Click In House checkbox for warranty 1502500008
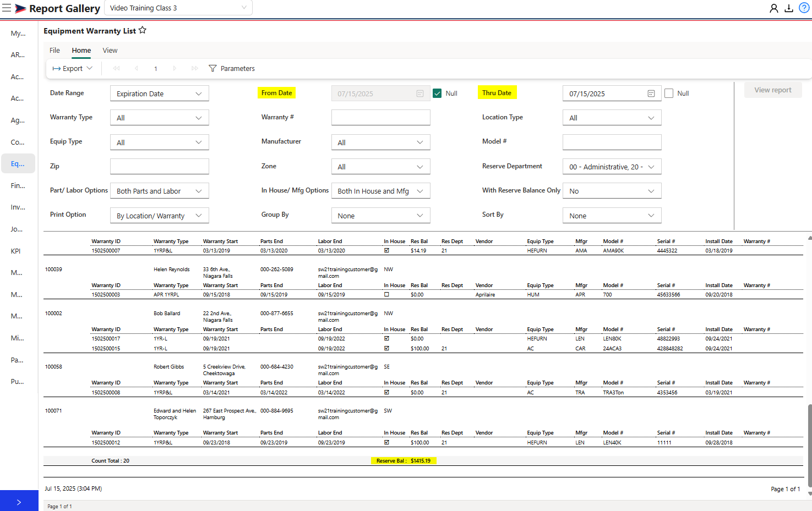This screenshot has width=812, height=511. tap(386, 392)
